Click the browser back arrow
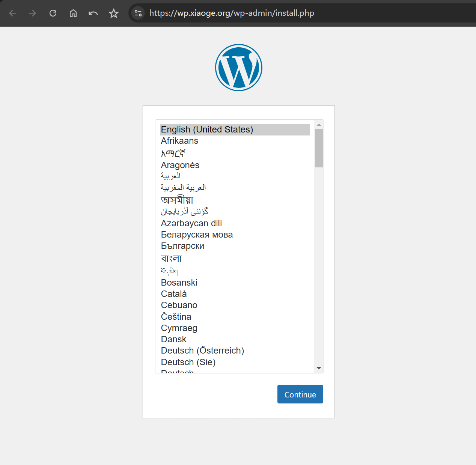The width and height of the screenshot is (476, 465). pos(12,13)
